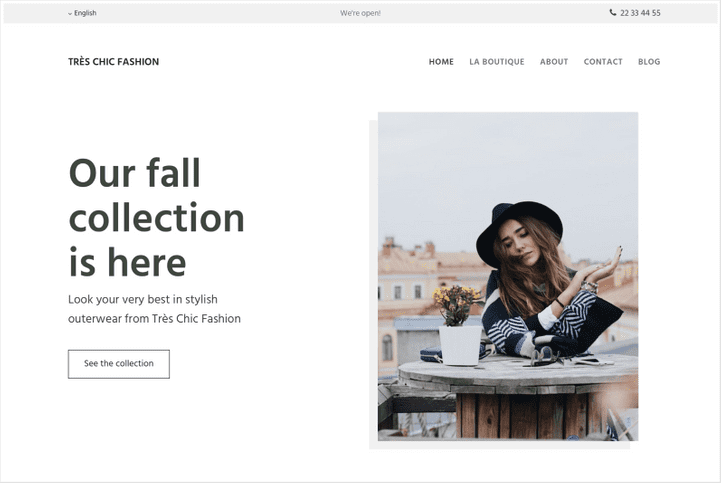Click the phone icon in top bar
Image resolution: width=721 pixels, height=483 pixels.
[x=612, y=12]
